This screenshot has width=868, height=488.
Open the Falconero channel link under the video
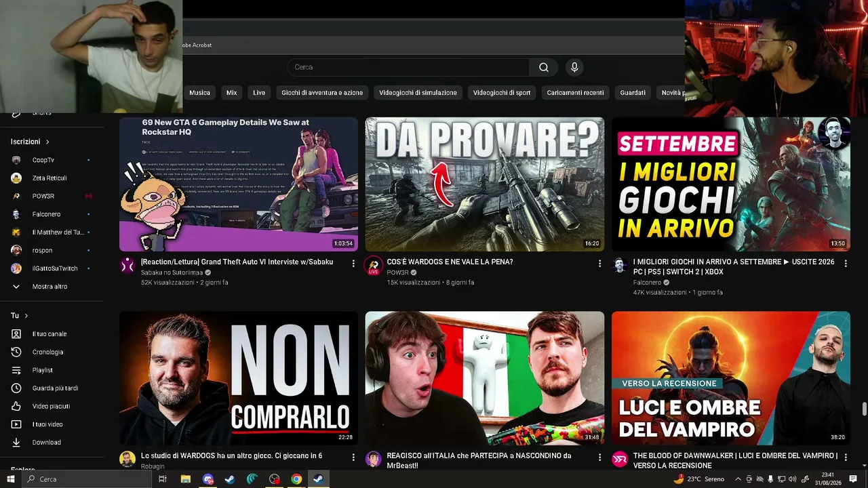tap(648, 283)
